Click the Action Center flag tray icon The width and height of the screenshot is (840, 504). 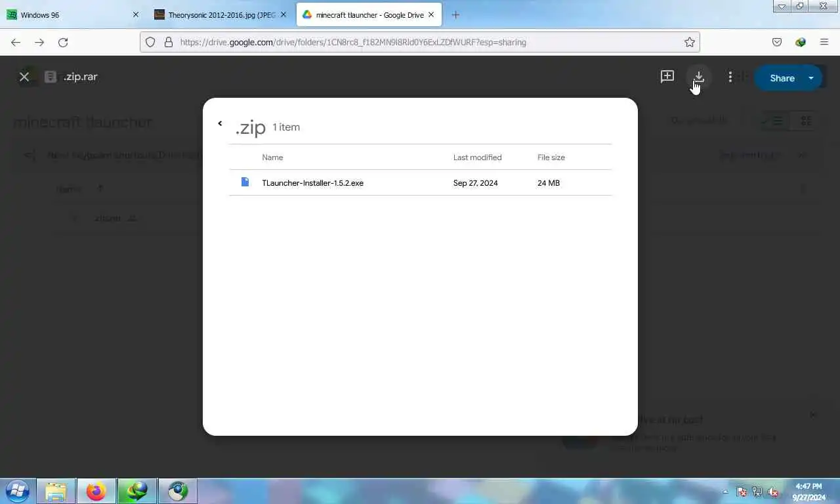(742, 492)
